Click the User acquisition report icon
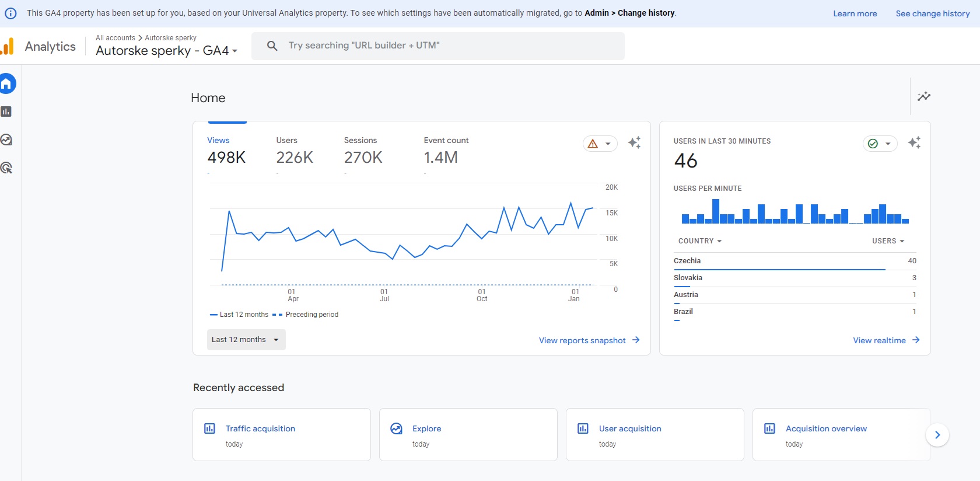 pos(583,428)
